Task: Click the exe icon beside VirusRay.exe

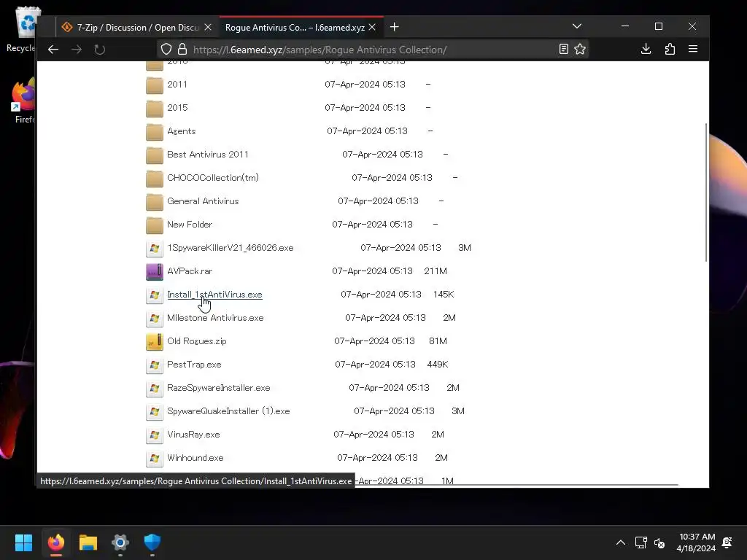Action: (x=155, y=435)
